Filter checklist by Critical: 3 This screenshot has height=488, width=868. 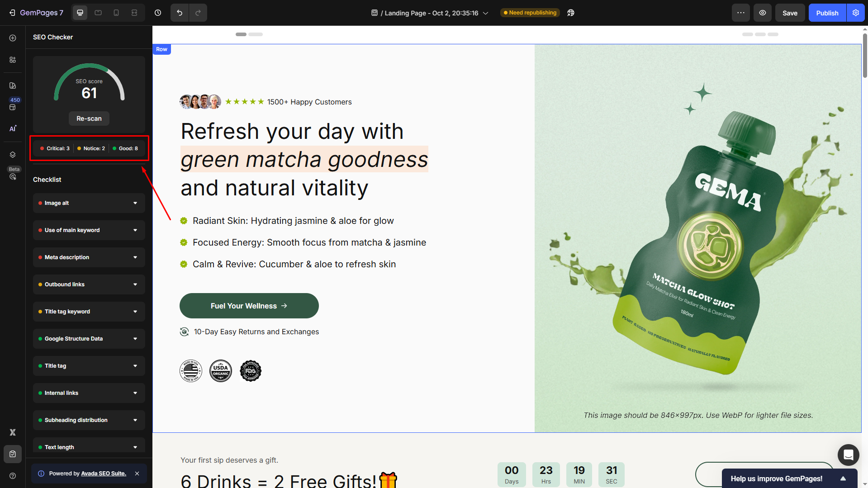pos(55,148)
